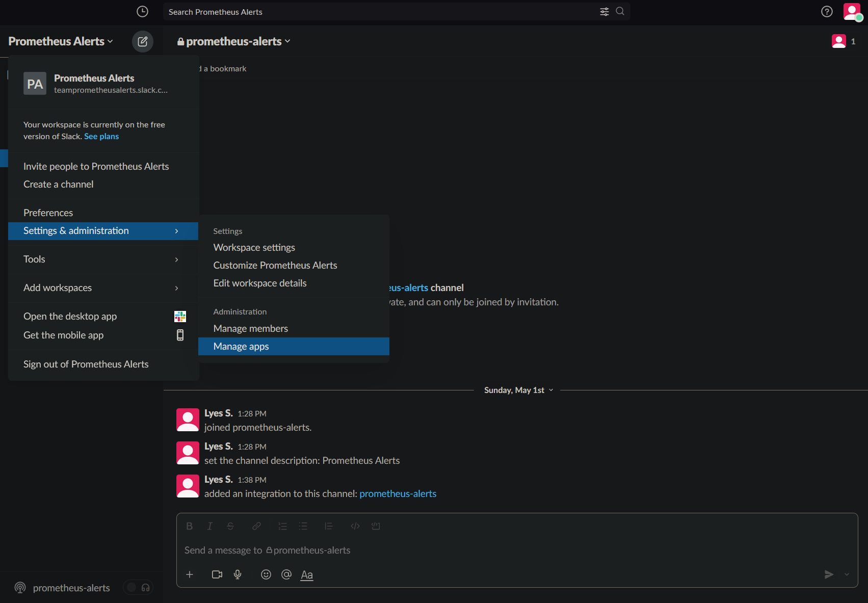Open the help question mark icon
Viewport: 868px width, 603px height.
827,11
